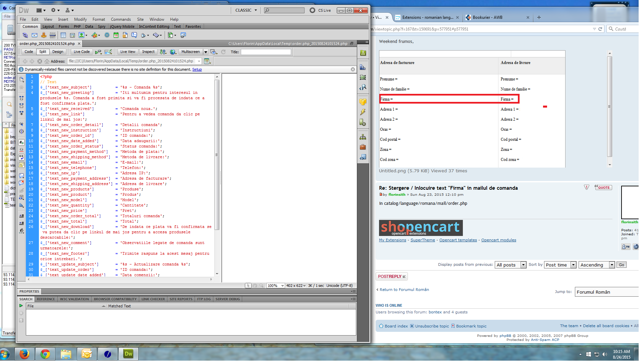Click Dw search field in title bar

[284, 10]
